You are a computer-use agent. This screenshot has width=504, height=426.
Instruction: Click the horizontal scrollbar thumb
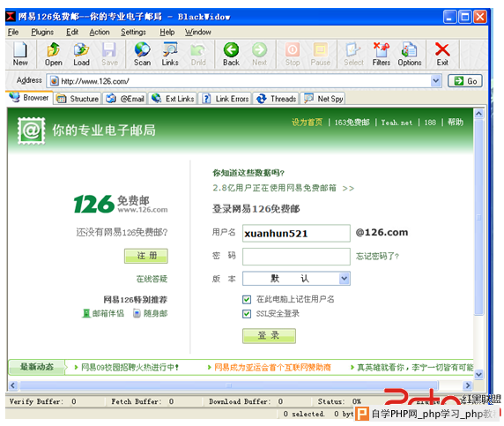(x=229, y=385)
